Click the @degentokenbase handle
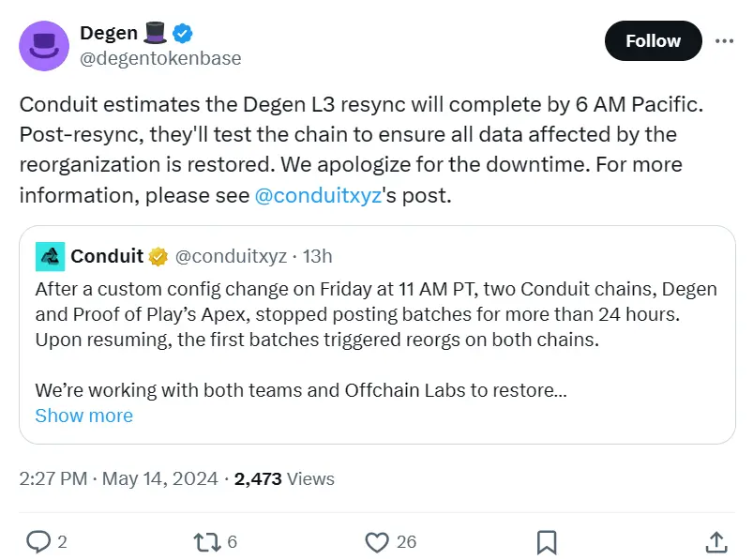This screenshot has height=560, width=753. pos(160,58)
